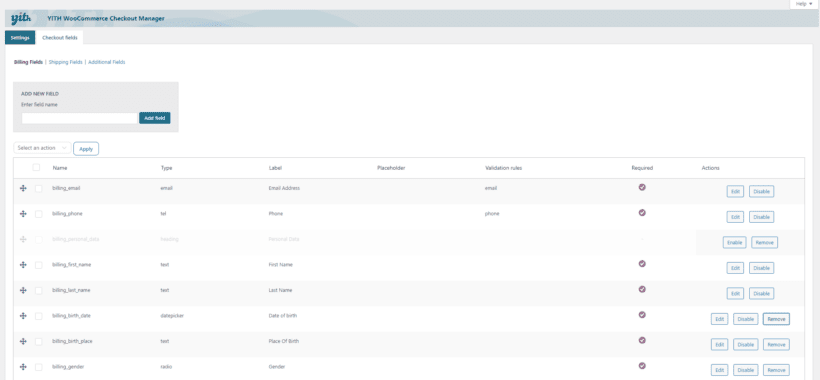Click the Date of birth label cell
This screenshot has width=820, height=380.
click(283, 316)
